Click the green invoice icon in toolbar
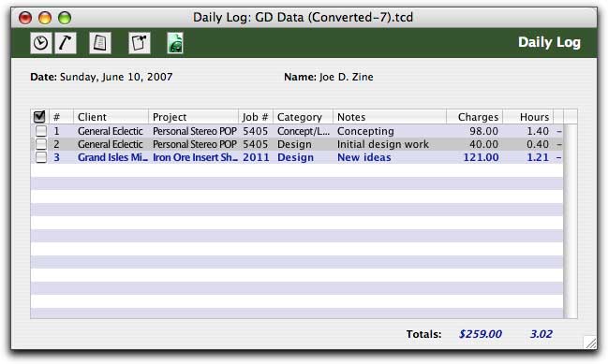The width and height of the screenshot is (608, 364). coord(175,43)
